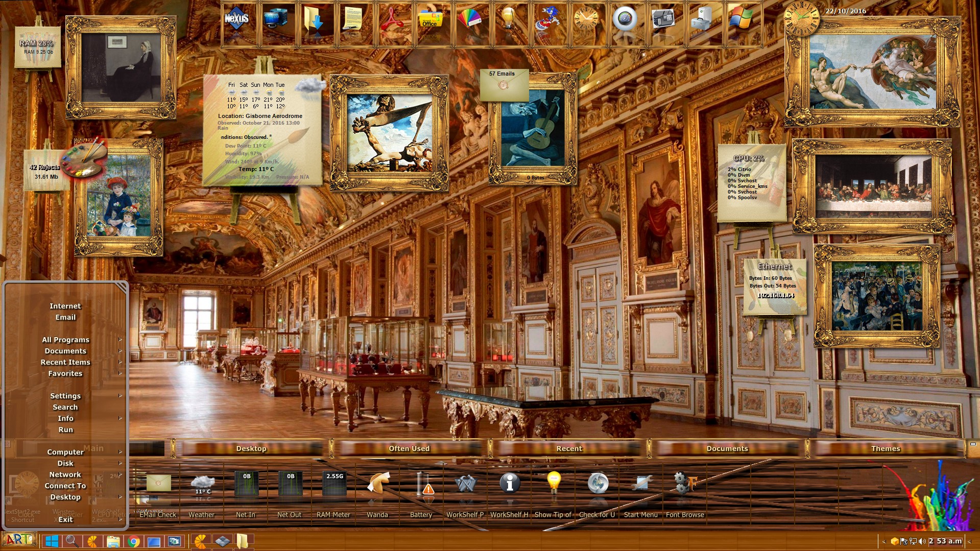This screenshot has height=551, width=980.
Task: Click the ART start button
Action: point(19,540)
